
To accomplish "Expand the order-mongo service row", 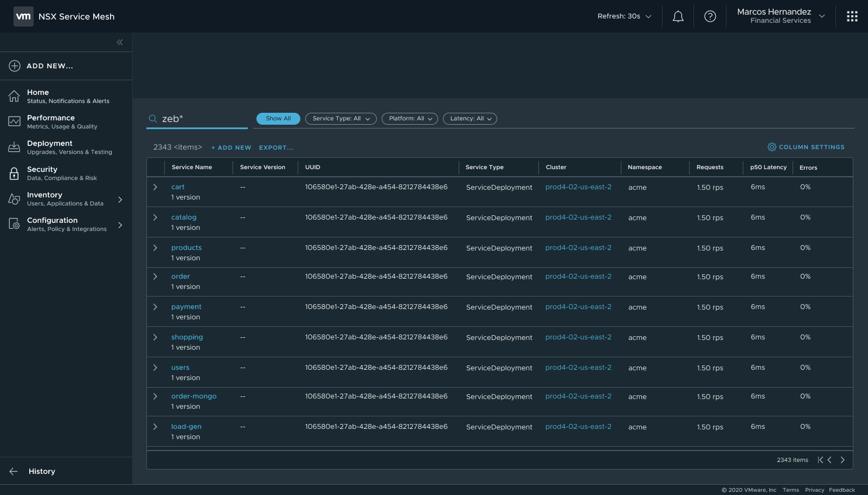I will pos(155,396).
